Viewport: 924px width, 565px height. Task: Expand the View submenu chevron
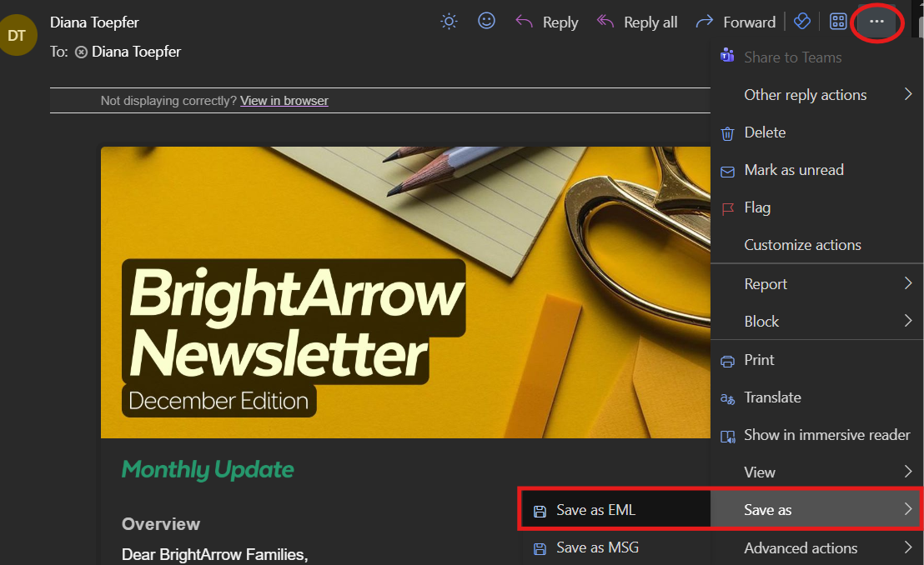point(908,472)
